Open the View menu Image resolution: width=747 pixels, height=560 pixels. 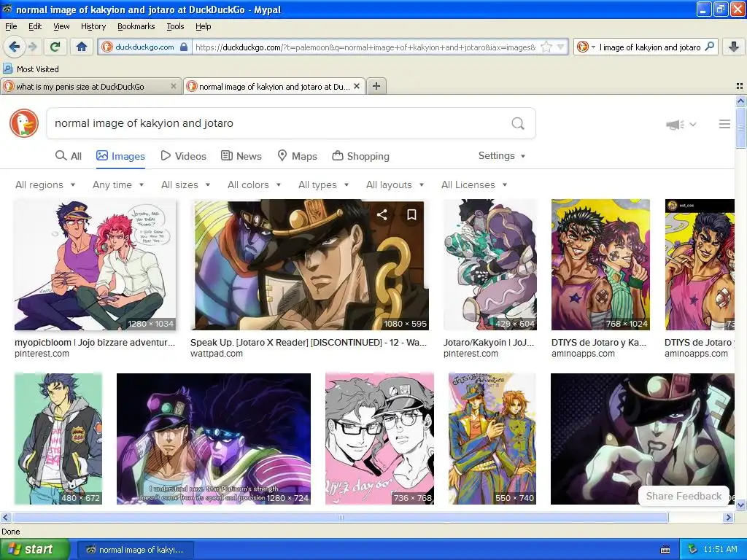[x=61, y=26]
